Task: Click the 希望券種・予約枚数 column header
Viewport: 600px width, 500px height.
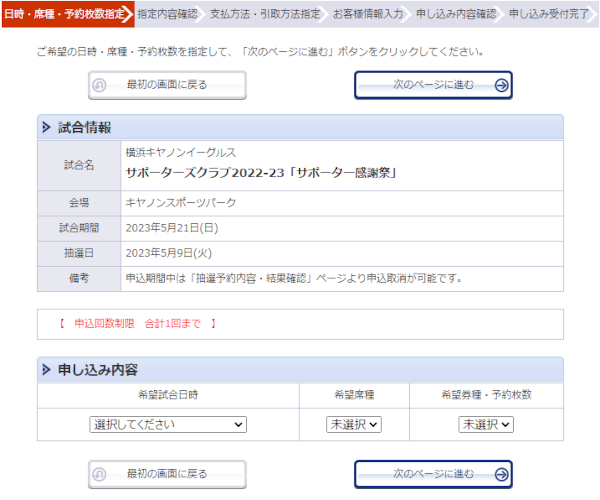Action: (x=486, y=395)
